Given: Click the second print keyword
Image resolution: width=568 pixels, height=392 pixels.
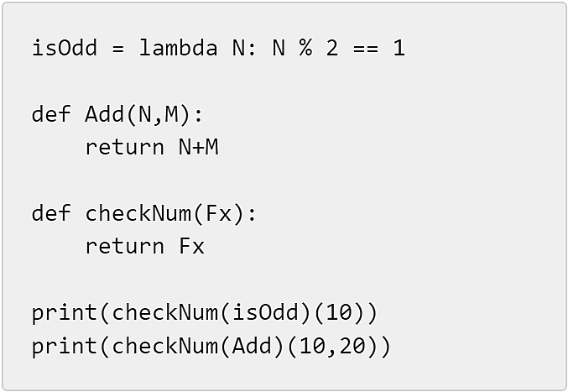Looking at the screenshot, I should (64, 346).
